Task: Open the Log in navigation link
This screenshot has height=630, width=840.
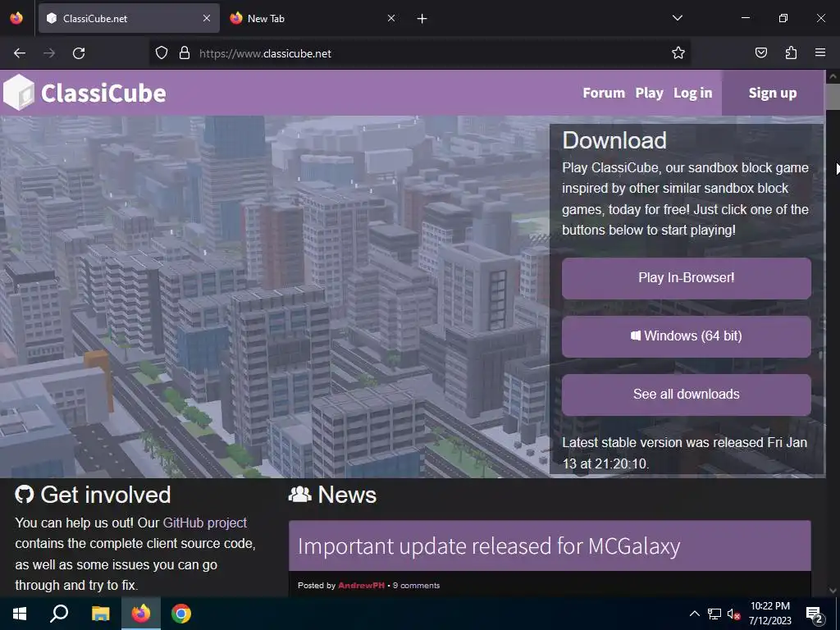Action: point(692,94)
